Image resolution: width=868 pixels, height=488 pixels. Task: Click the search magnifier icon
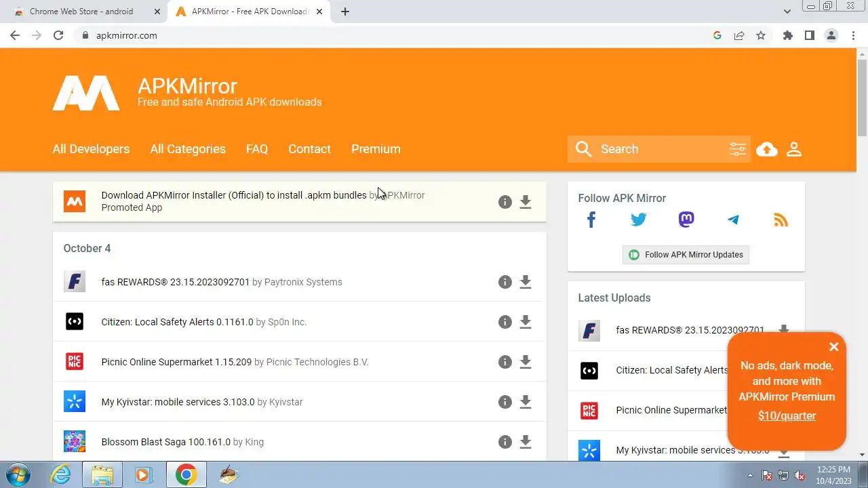(583, 149)
